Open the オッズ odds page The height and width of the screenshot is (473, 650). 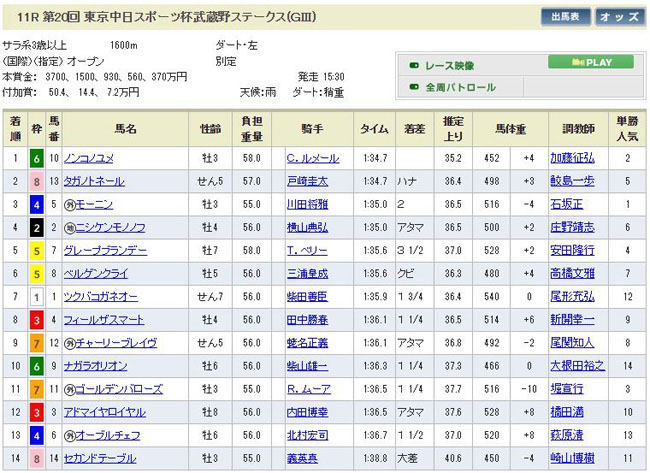[620, 17]
